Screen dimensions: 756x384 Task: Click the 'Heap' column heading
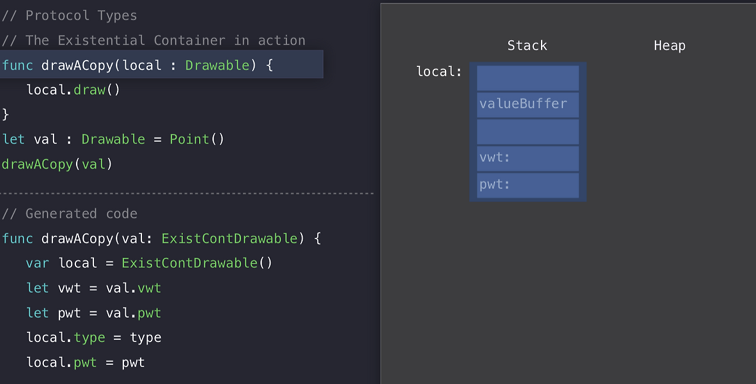[x=669, y=46]
